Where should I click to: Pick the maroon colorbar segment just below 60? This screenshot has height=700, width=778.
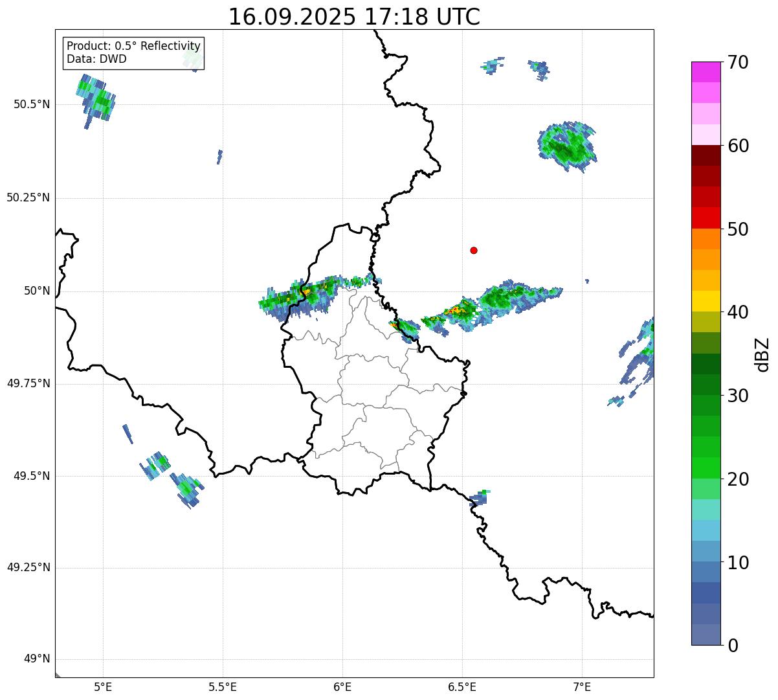(706, 155)
